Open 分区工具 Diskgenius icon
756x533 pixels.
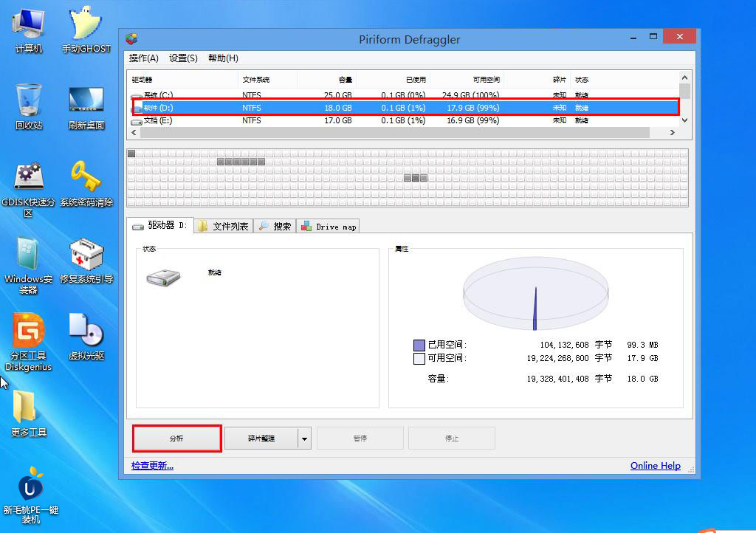coord(28,331)
